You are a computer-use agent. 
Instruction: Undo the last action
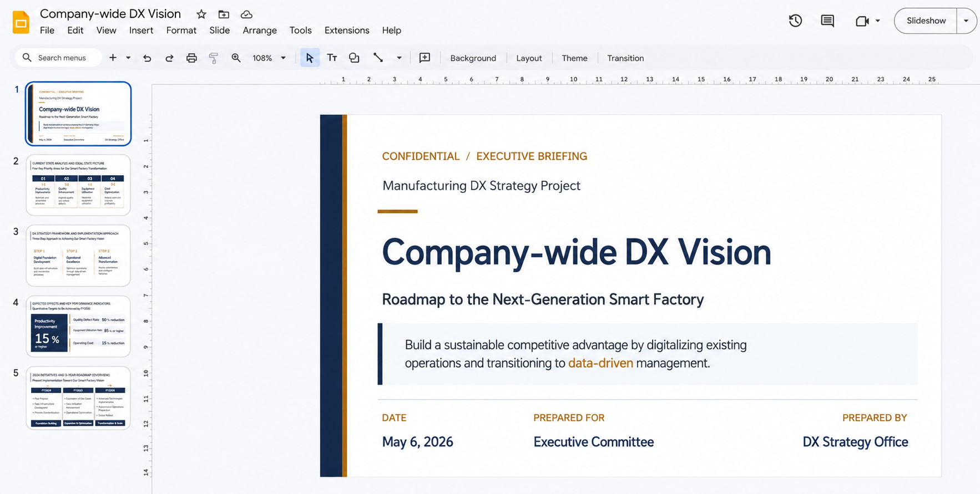tap(147, 58)
